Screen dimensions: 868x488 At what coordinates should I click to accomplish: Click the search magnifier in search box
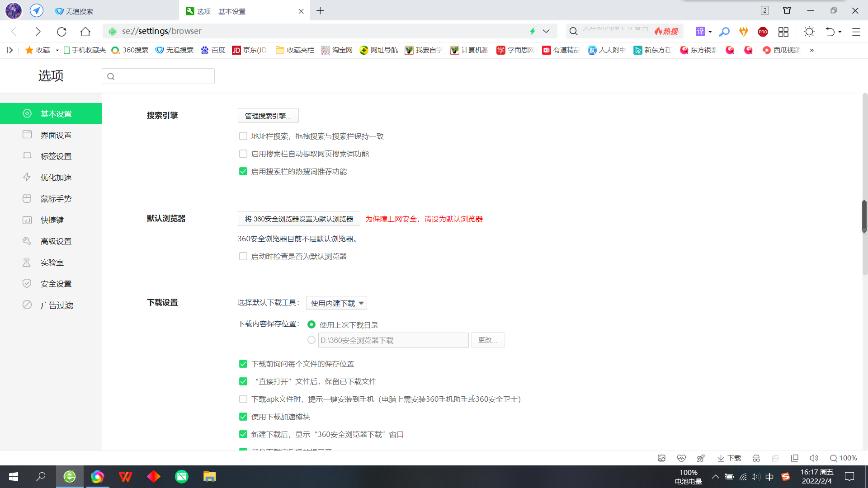tap(573, 31)
